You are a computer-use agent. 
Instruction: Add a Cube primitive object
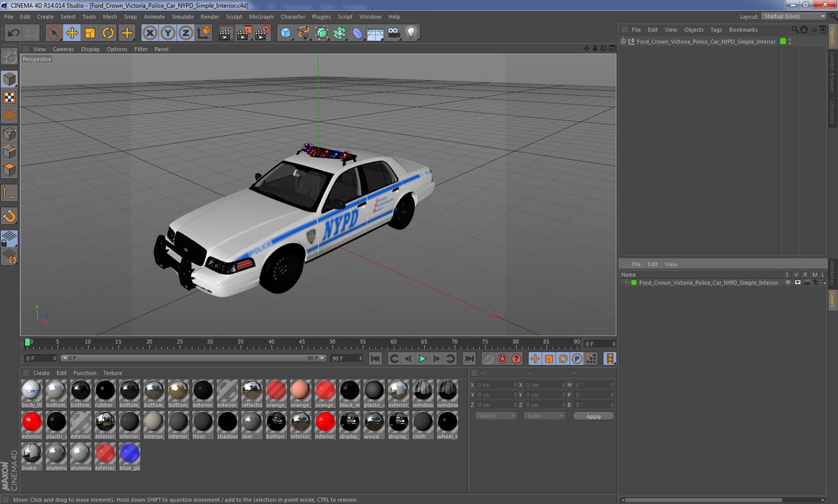tap(286, 33)
